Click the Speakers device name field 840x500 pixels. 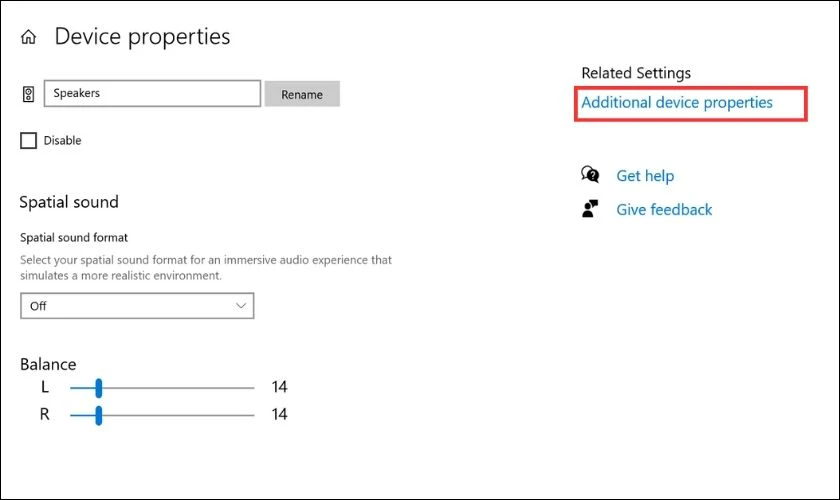(x=152, y=93)
